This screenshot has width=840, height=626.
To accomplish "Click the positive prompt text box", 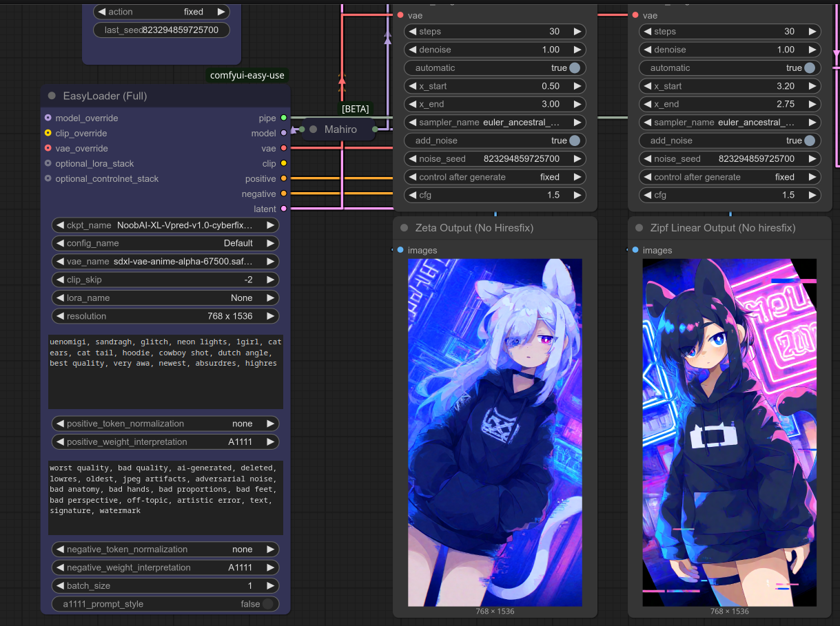I will [165, 371].
